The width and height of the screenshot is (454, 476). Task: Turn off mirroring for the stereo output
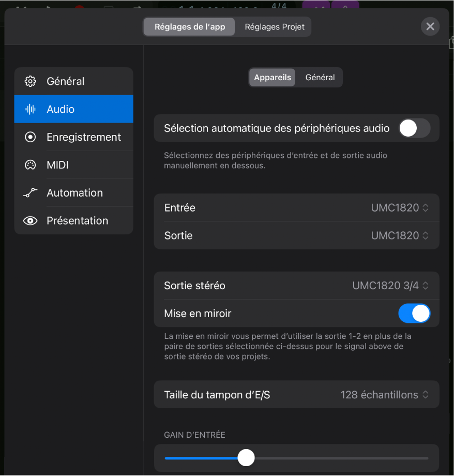pyautogui.click(x=414, y=313)
